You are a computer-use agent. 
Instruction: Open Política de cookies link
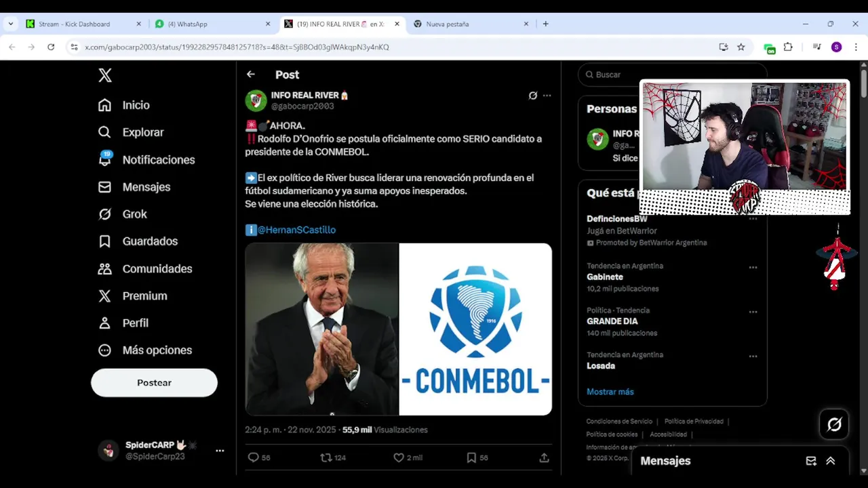[x=612, y=434]
